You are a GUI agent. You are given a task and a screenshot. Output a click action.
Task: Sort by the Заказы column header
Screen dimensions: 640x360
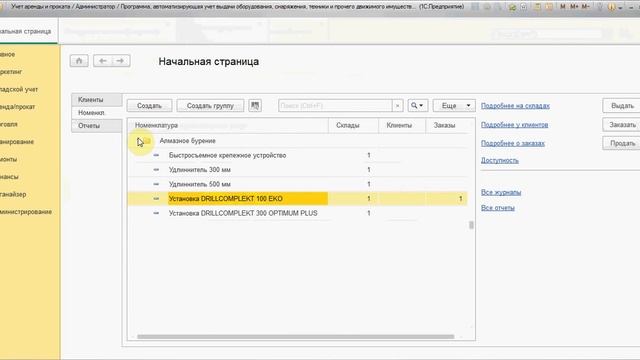(x=447, y=125)
